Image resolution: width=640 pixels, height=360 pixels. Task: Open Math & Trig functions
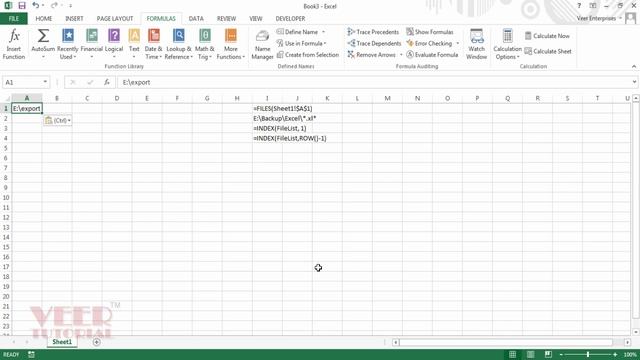[x=204, y=44]
